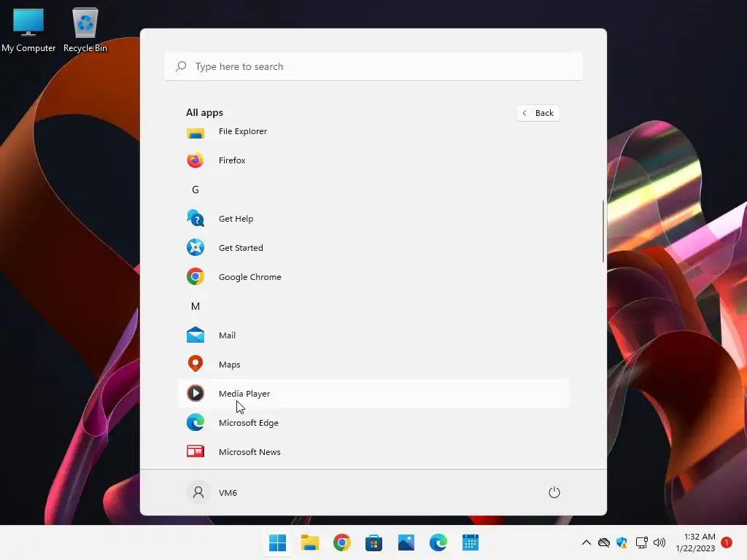Image resolution: width=747 pixels, height=560 pixels.
Task: Select the My Computer desktop icon
Action: coord(28,29)
